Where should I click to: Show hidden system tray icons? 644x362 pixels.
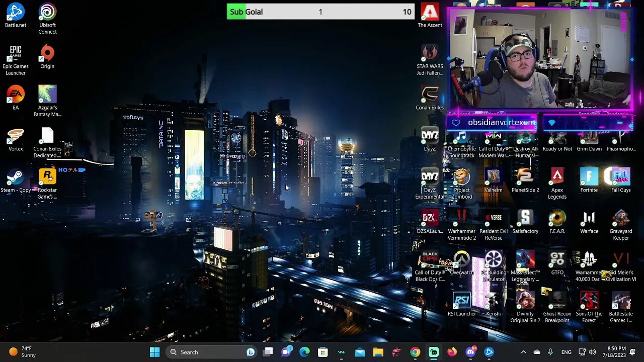523,352
